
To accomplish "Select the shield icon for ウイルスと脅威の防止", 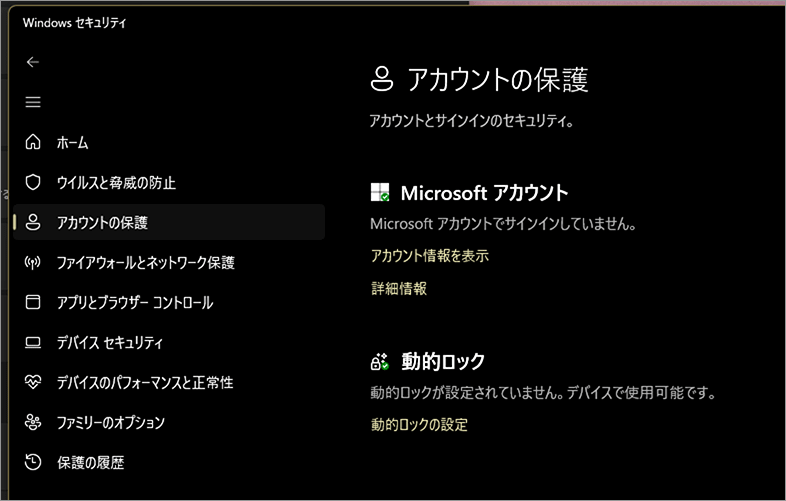I will 33,182.
